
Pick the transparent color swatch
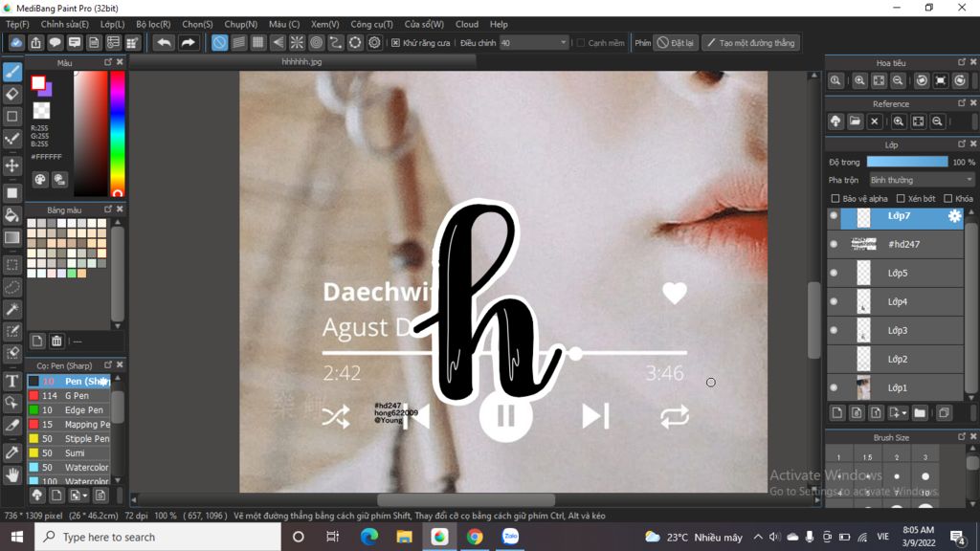coord(41,111)
